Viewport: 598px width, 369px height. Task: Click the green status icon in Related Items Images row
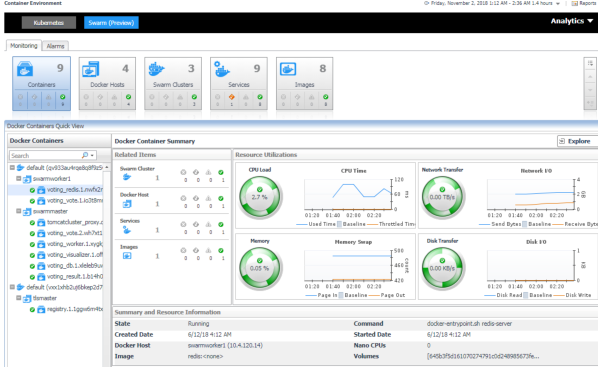221,250
